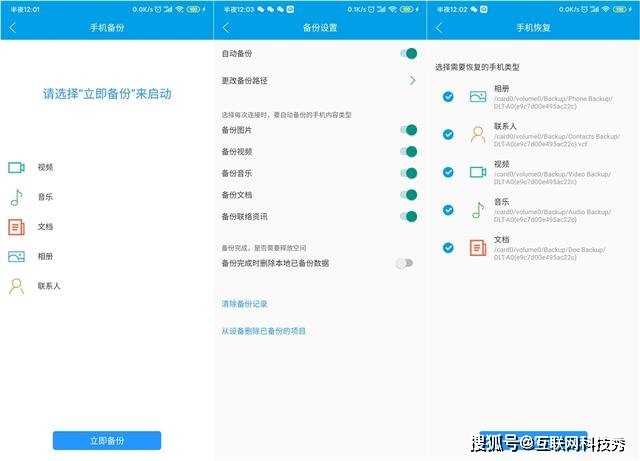
Task: Tap the 联系人 person icon on 手机恢复
Action: coord(478,134)
